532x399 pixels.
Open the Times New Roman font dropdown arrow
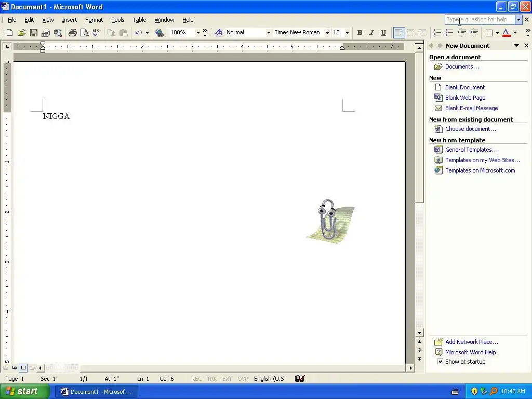point(327,33)
